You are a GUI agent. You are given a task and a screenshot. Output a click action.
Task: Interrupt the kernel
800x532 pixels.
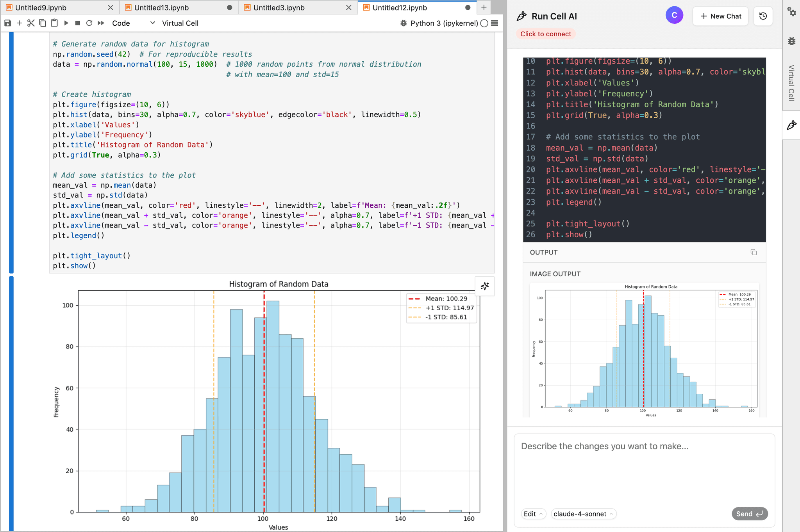(78, 23)
